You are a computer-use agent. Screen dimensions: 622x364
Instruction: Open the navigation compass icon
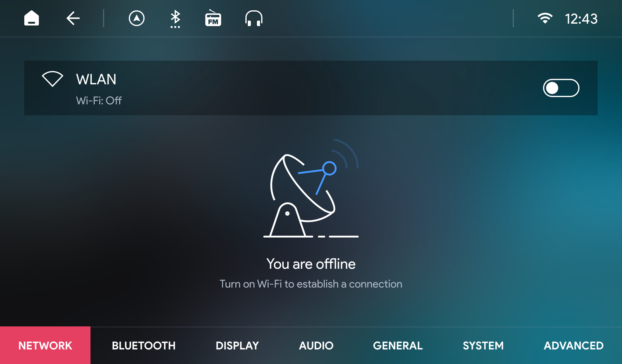[136, 19]
